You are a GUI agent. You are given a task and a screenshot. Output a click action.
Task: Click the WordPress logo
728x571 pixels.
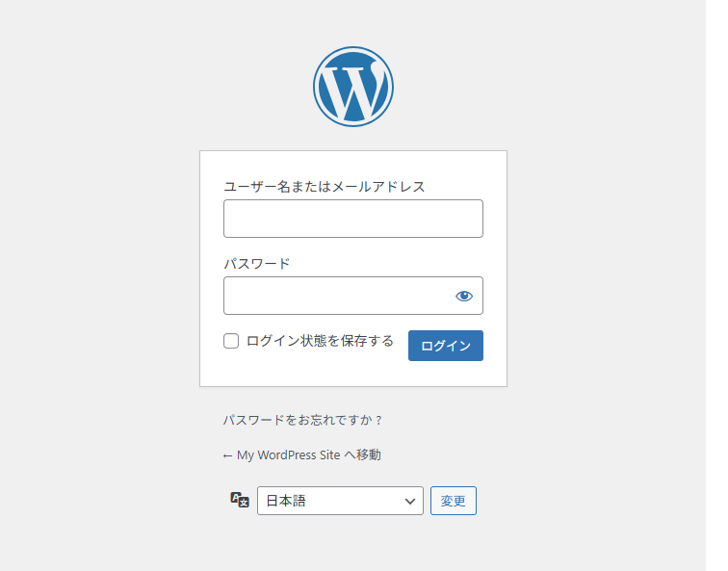tap(352, 87)
